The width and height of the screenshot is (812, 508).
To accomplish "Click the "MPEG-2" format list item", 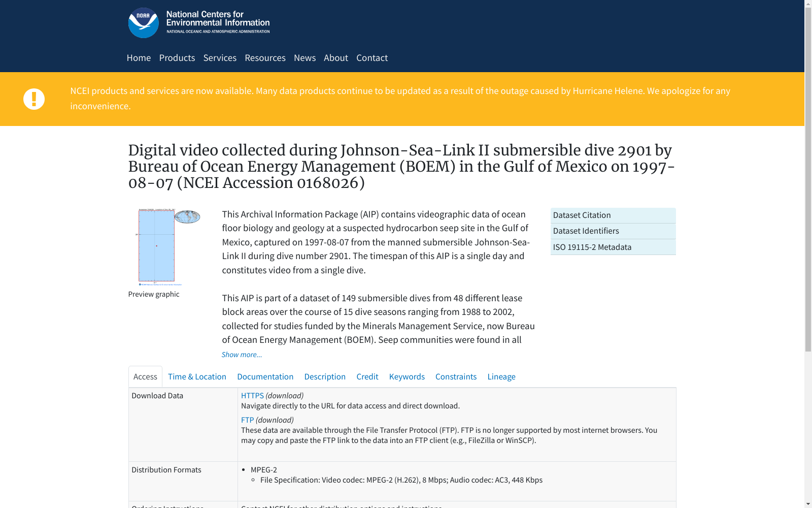I will point(264,470).
